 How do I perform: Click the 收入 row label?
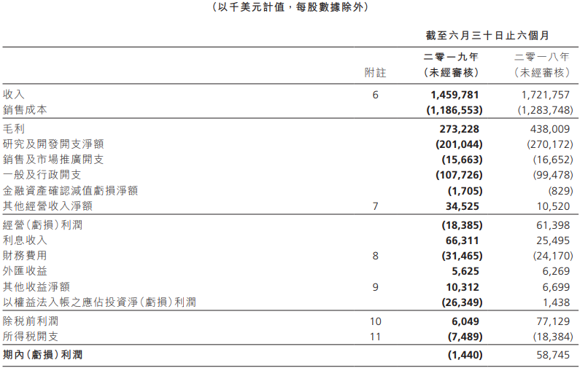coord(14,95)
